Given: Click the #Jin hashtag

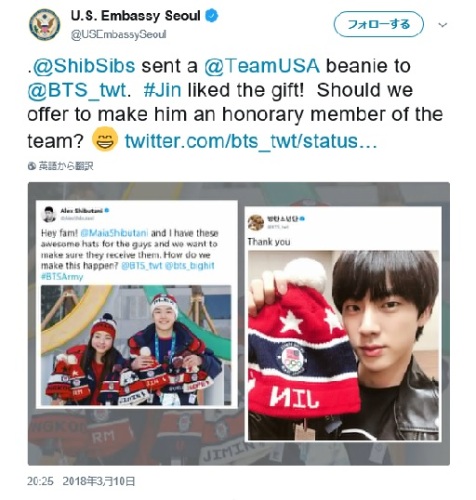Looking at the screenshot, I should click(163, 90).
